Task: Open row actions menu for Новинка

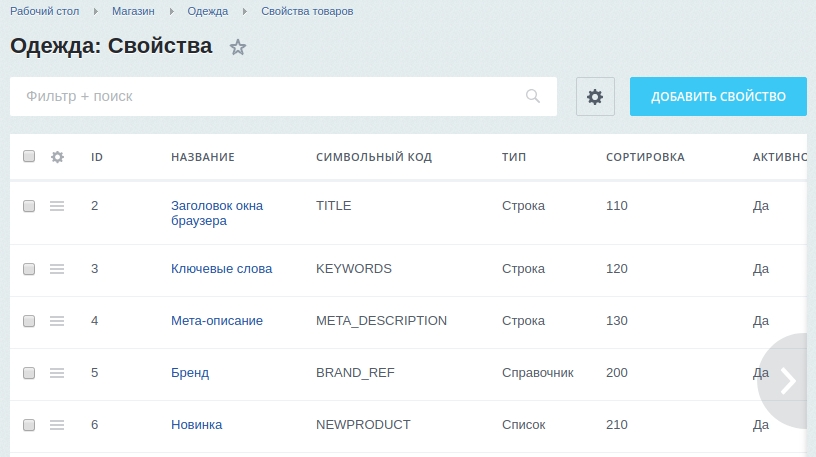Action: click(x=57, y=425)
